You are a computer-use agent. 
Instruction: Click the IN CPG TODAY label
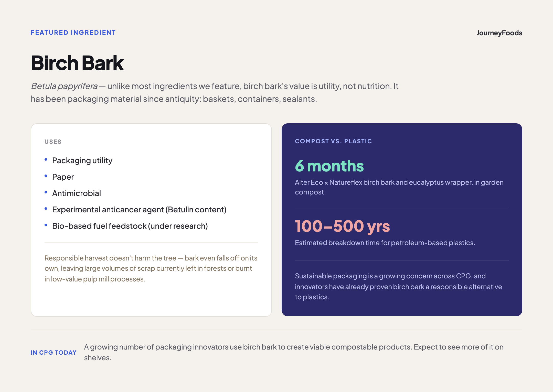click(x=54, y=353)
